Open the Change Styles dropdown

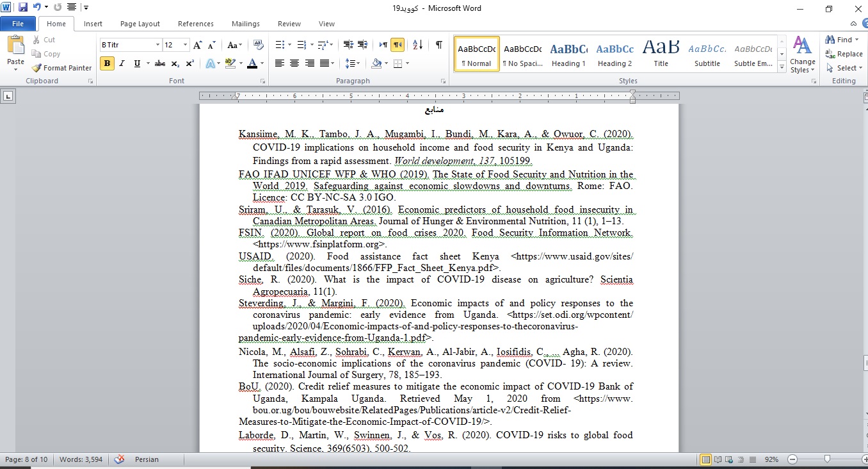coord(802,54)
